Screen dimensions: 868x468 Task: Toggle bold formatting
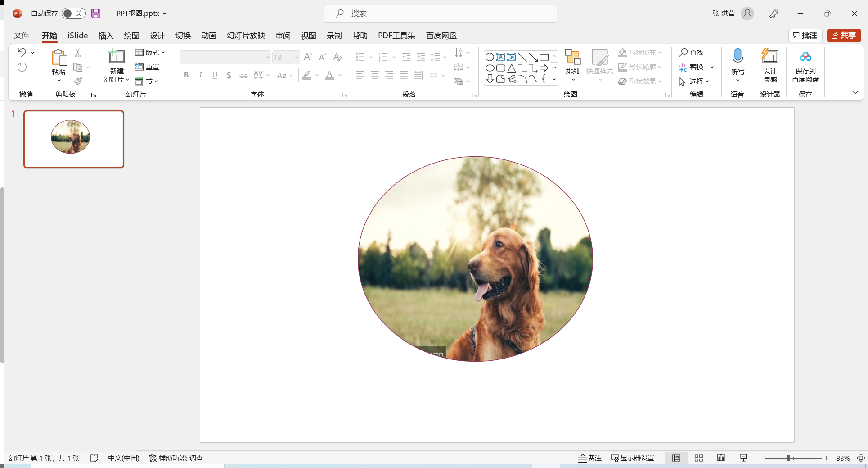pos(186,75)
